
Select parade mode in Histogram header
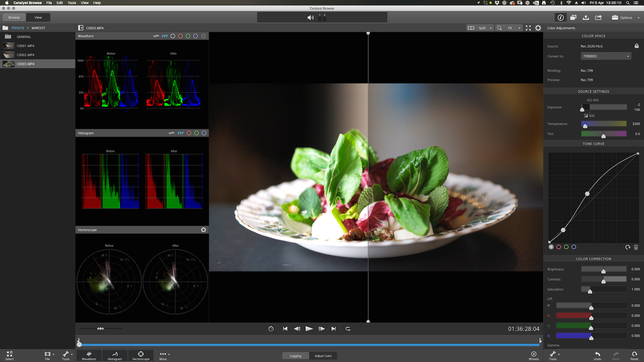pos(180,133)
